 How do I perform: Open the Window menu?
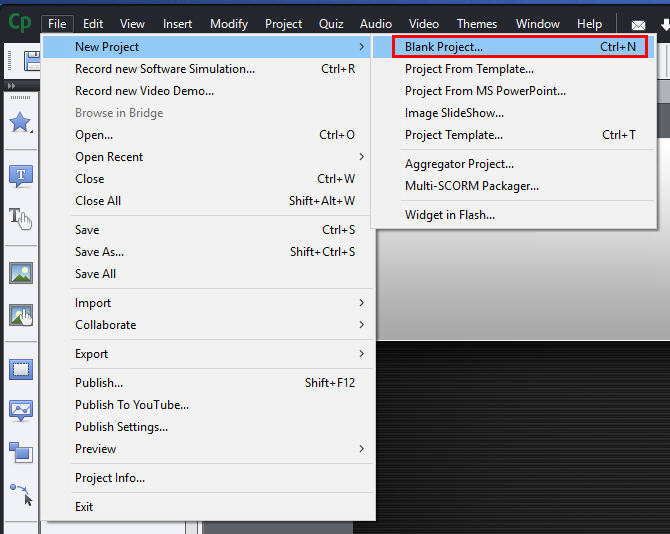(538, 24)
